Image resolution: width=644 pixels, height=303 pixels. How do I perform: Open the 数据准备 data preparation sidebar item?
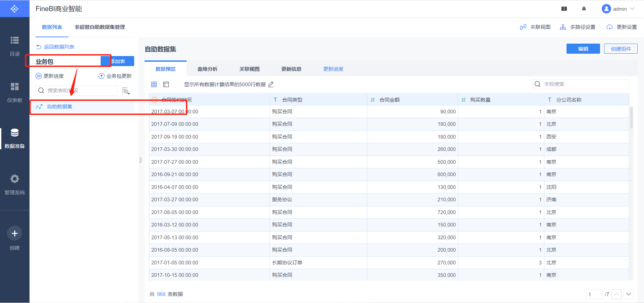14,138
